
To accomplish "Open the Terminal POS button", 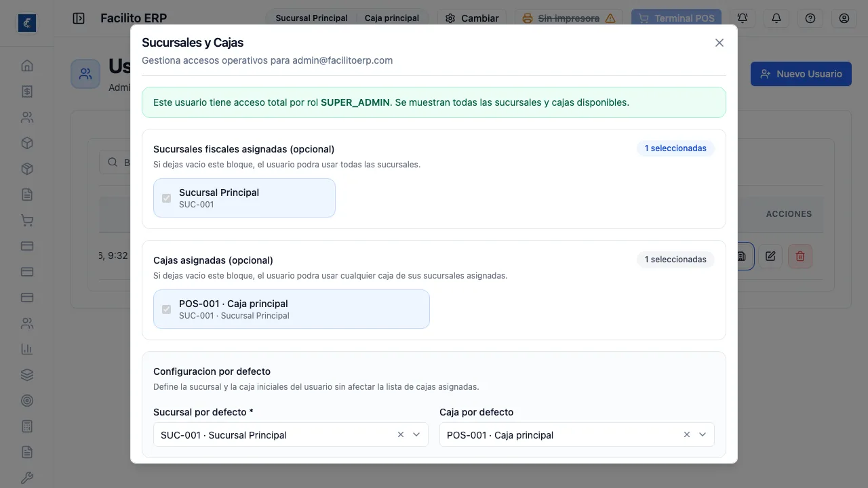I will 676,18.
